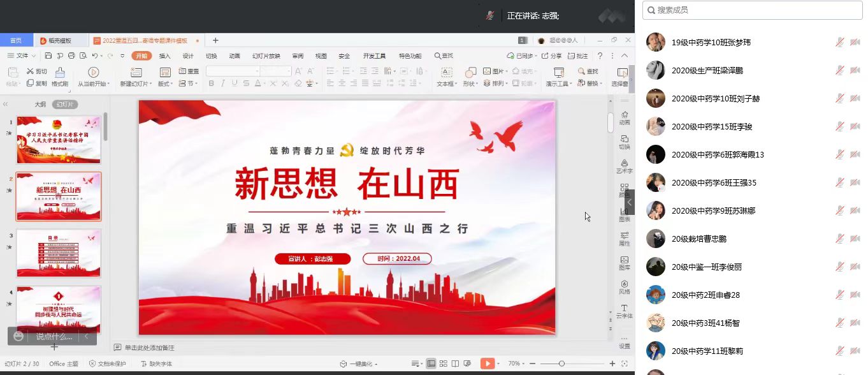The width and height of the screenshot is (868, 375).
Task: Click the save icon in quick toolbar
Action: click(x=48, y=56)
